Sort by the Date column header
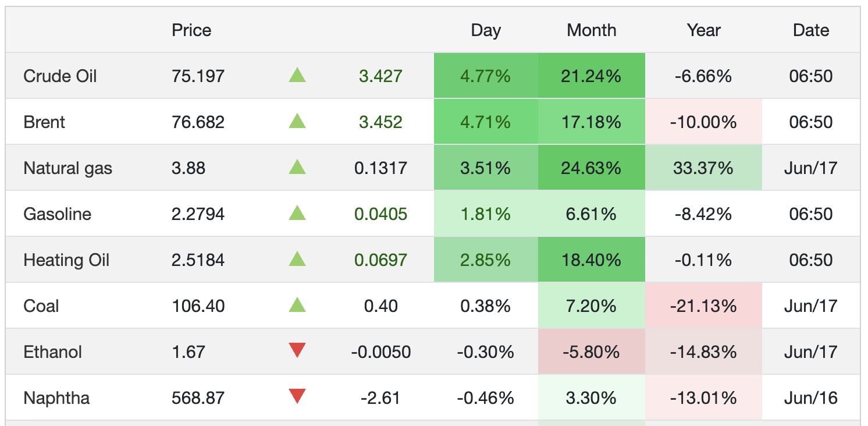868x426 pixels. coord(811,30)
